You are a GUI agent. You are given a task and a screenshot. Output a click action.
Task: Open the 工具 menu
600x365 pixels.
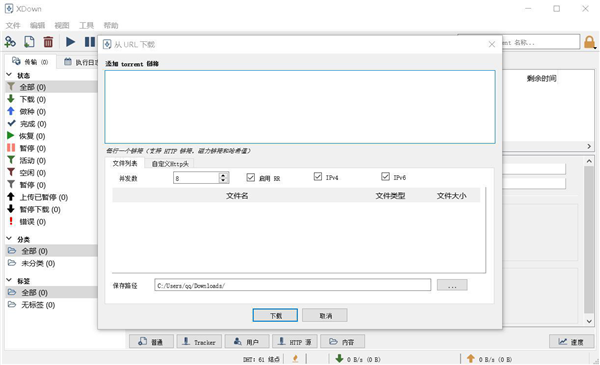(x=86, y=25)
